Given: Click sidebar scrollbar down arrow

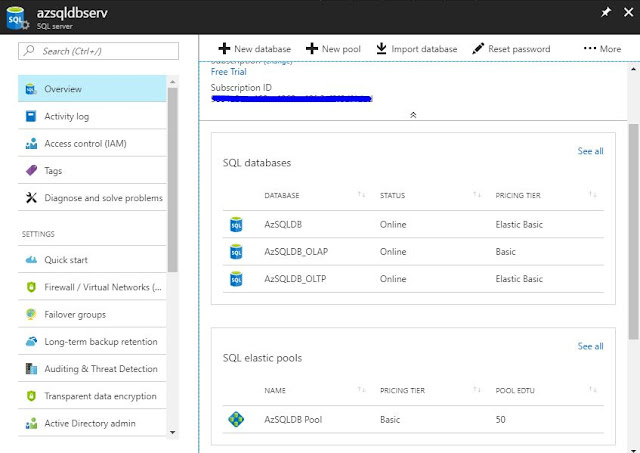Looking at the screenshot, I should pyautogui.click(x=173, y=432).
